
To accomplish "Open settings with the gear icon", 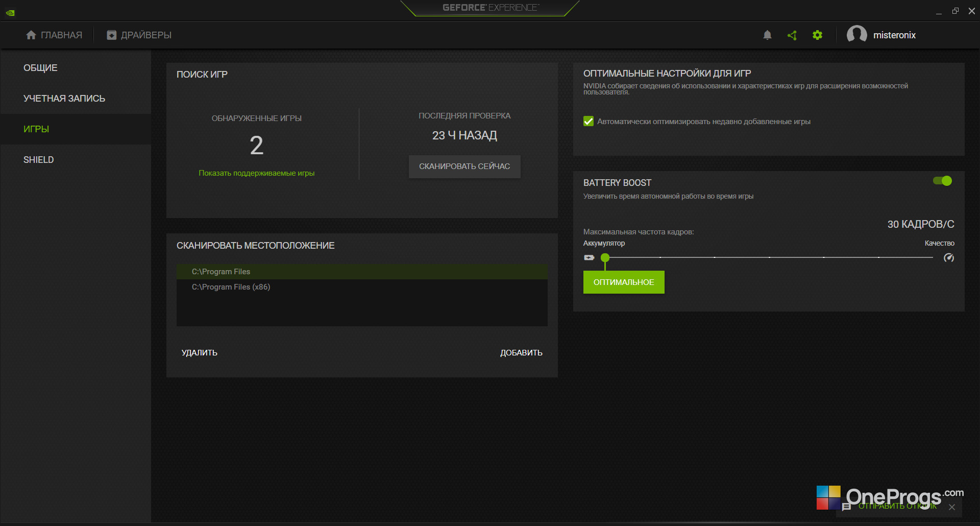I will pyautogui.click(x=817, y=35).
